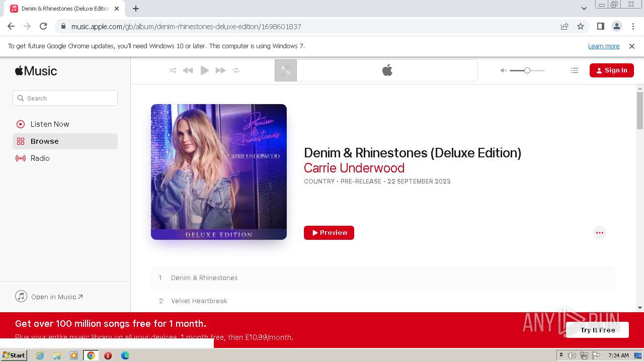Viewport: 644px width, 362px height.
Task: Open Listen Now in the sidebar
Action: (65, 124)
